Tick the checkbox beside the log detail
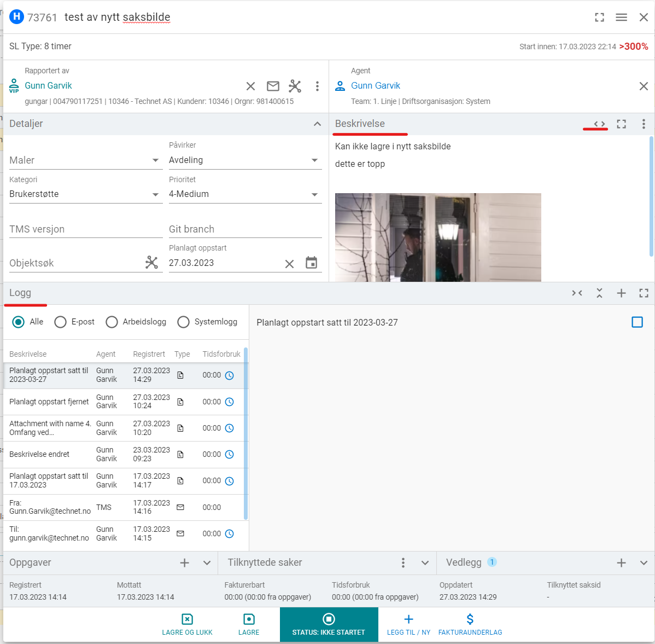 (637, 322)
